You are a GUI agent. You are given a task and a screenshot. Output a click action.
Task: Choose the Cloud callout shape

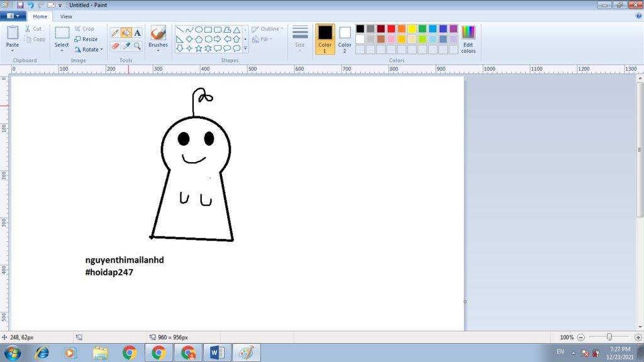236,48
